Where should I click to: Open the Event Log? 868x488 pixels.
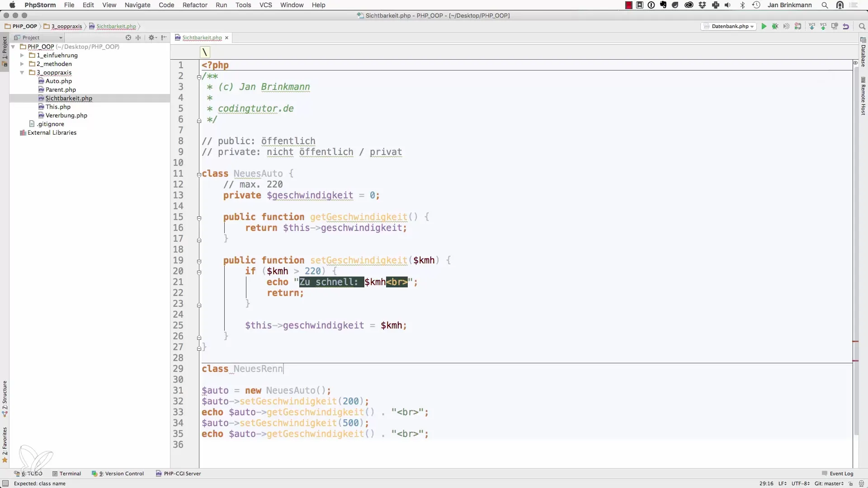(837, 474)
